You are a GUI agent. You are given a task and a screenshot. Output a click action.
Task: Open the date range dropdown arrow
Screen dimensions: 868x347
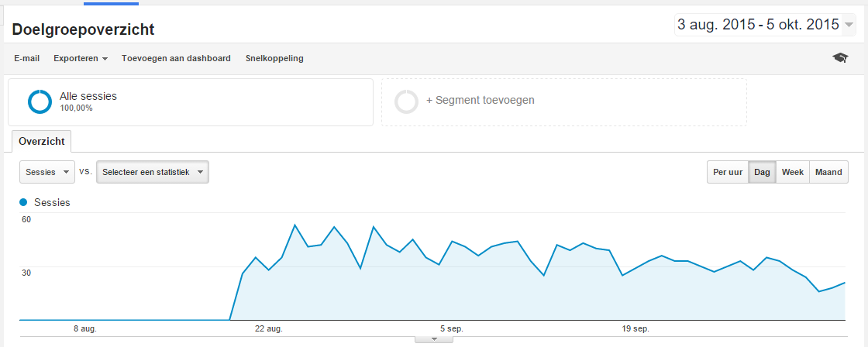pos(848,25)
